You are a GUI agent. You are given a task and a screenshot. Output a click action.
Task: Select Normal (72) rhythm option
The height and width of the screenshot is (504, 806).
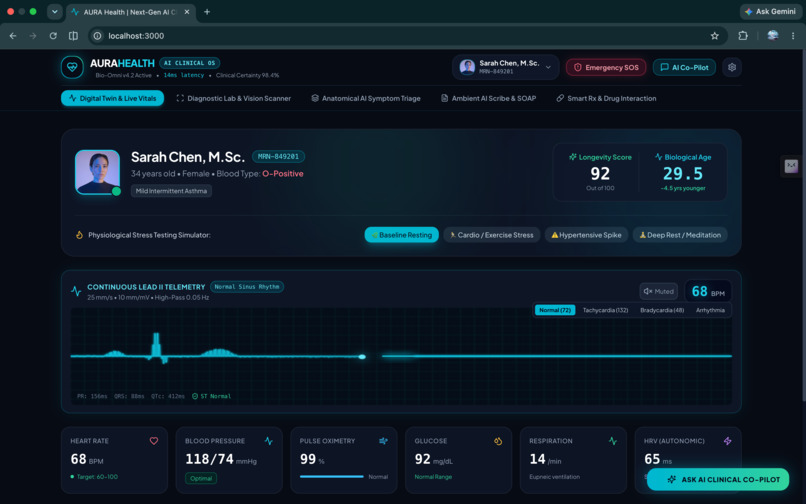[555, 310]
